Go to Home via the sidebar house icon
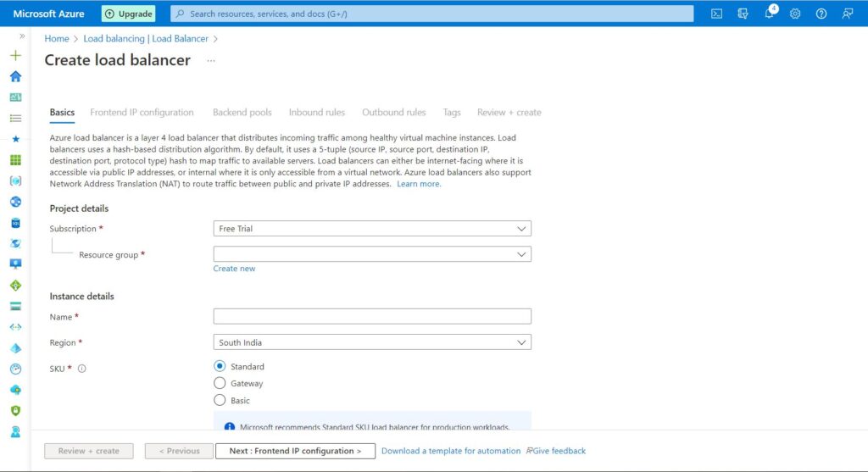This screenshot has width=868, height=472. (15, 76)
